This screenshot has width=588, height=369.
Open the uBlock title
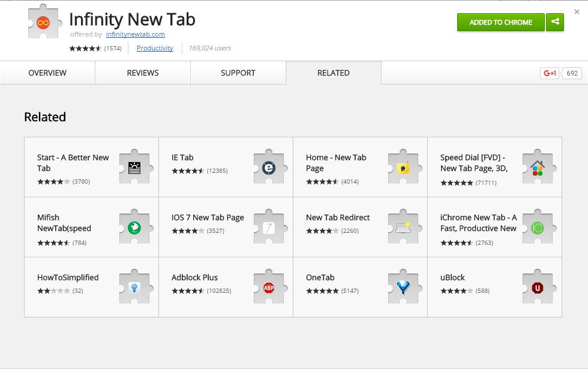(x=452, y=277)
